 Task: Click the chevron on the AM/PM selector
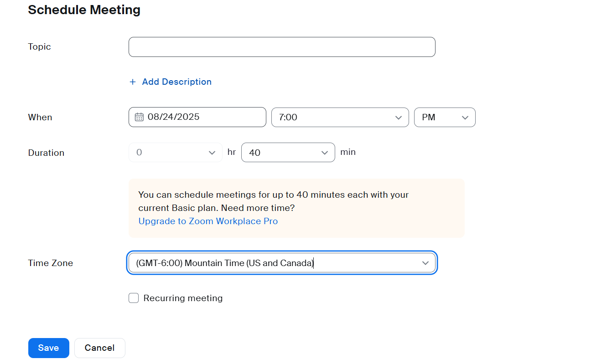point(465,117)
